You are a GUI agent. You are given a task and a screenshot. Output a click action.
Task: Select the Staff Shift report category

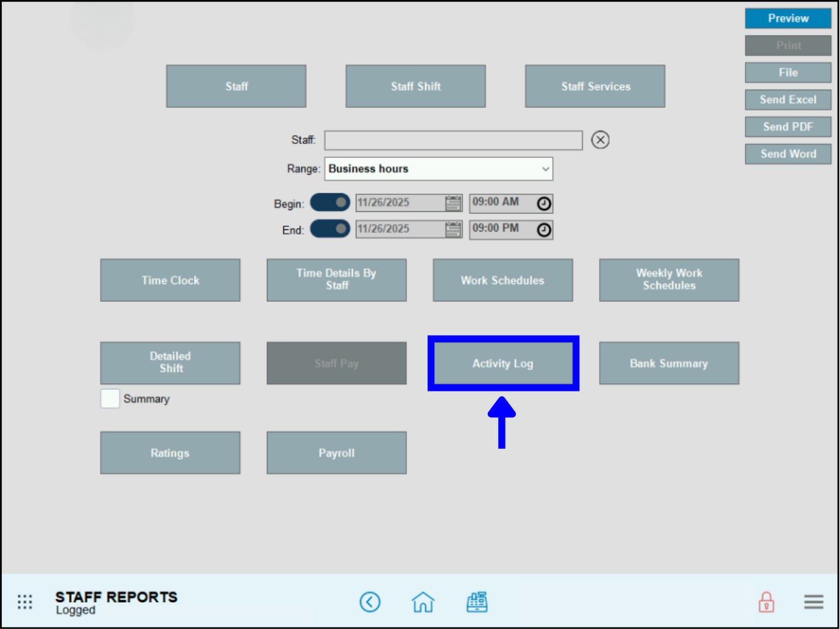click(x=415, y=87)
